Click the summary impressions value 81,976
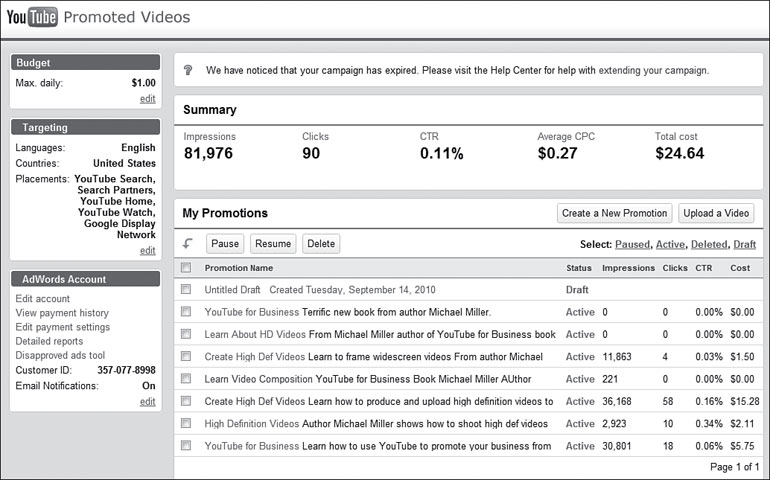The width and height of the screenshot is (770, 480). pos(208,153)
